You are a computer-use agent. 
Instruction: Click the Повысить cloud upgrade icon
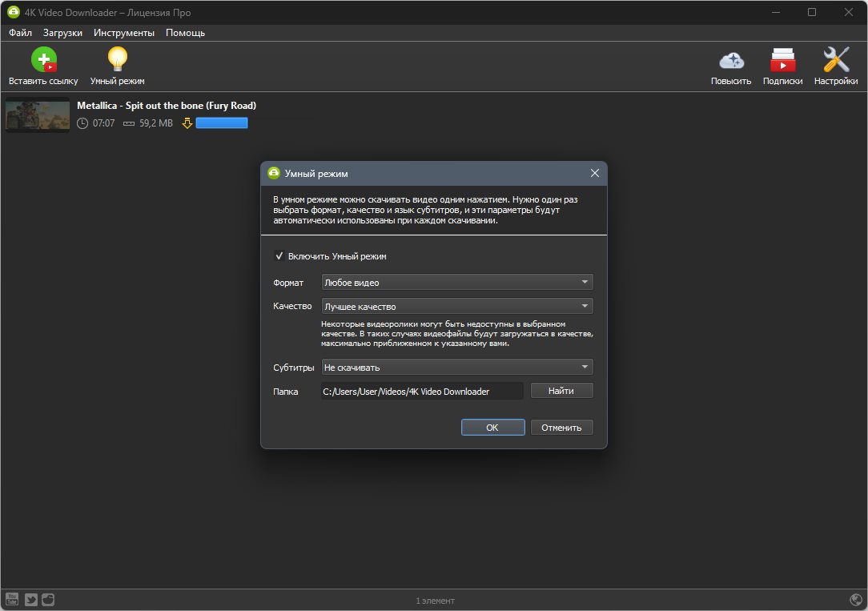click(x=731, y=60)
